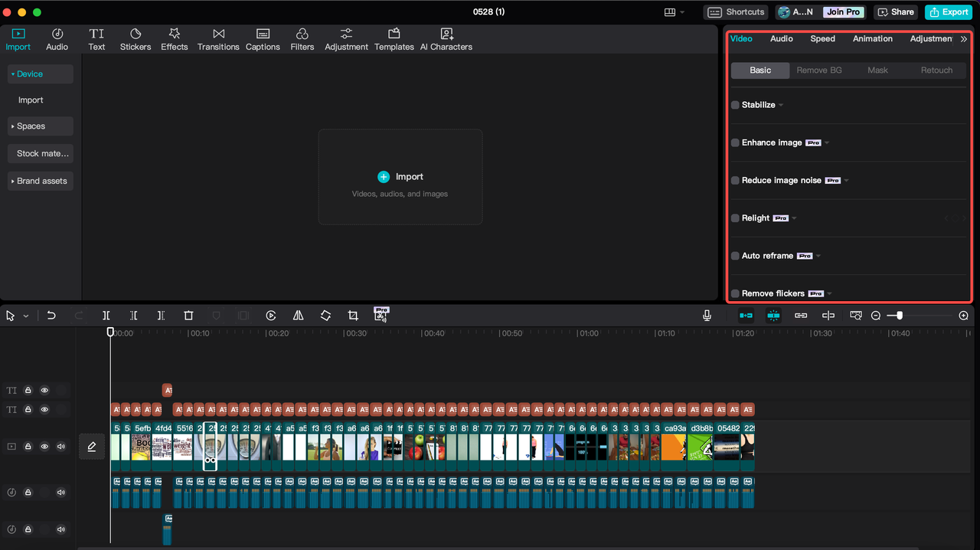Use the delete-right trim tool
980x550 pixels.
pos(161,316)
